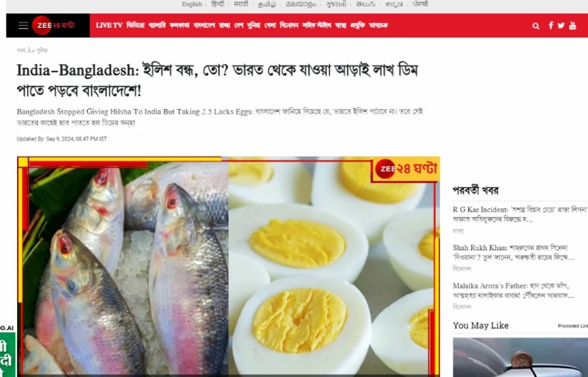Switch site language to हिन्दी

[217, 4]
